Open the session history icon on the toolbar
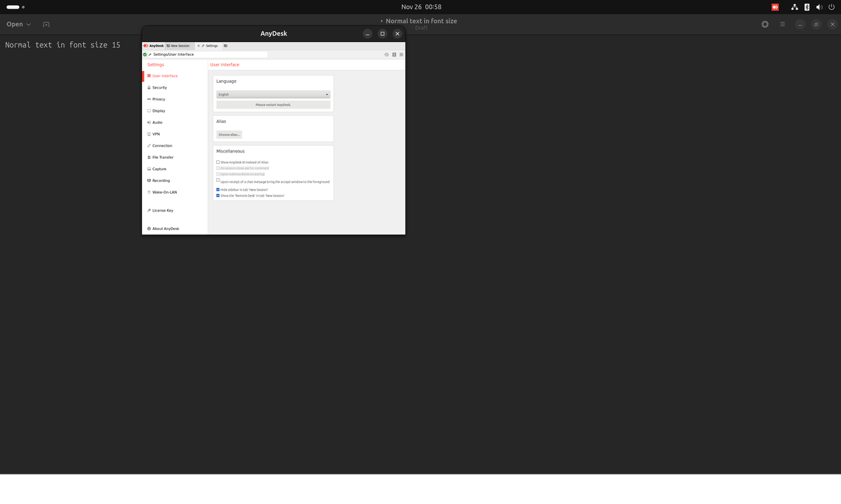This screenshot has width=841, height=504. [386, 55]
